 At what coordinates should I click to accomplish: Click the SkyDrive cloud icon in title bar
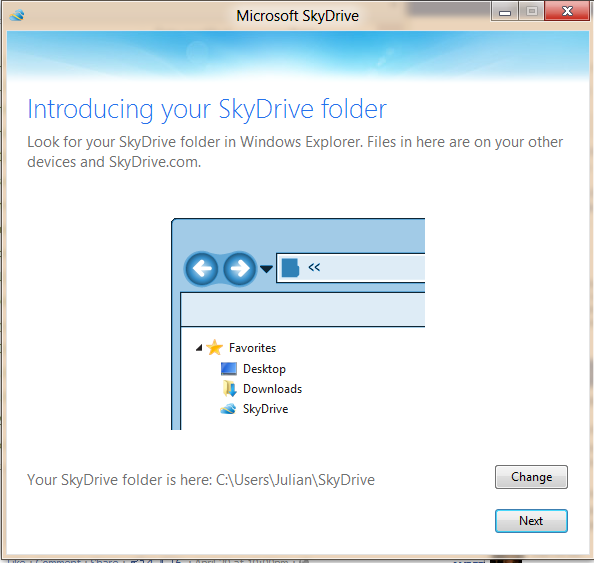[x=17, y=16]
